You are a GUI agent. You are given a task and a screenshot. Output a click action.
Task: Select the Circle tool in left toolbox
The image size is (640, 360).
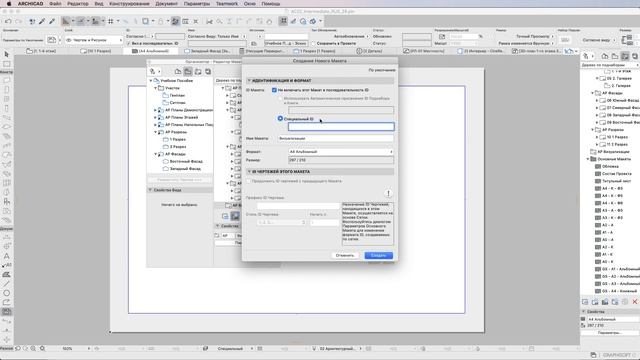tap(7, 293)
